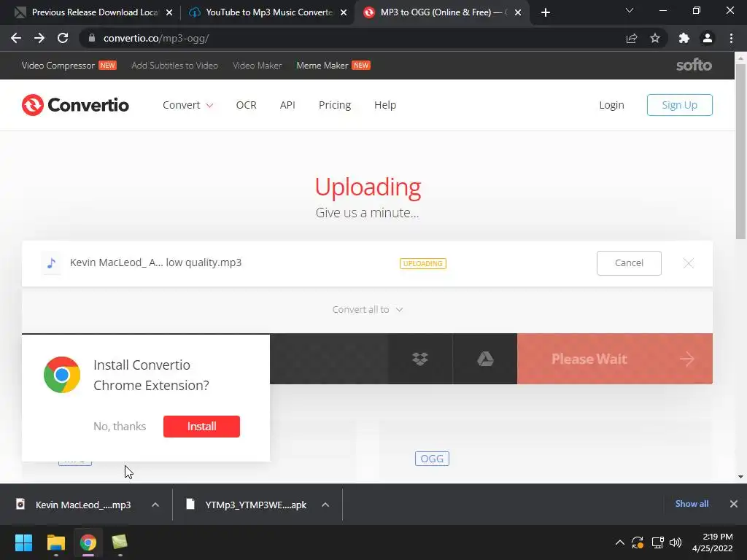Show hidden system tray icons
The width and height of the screenshot is (747, 560).
(x=620, y=542)
